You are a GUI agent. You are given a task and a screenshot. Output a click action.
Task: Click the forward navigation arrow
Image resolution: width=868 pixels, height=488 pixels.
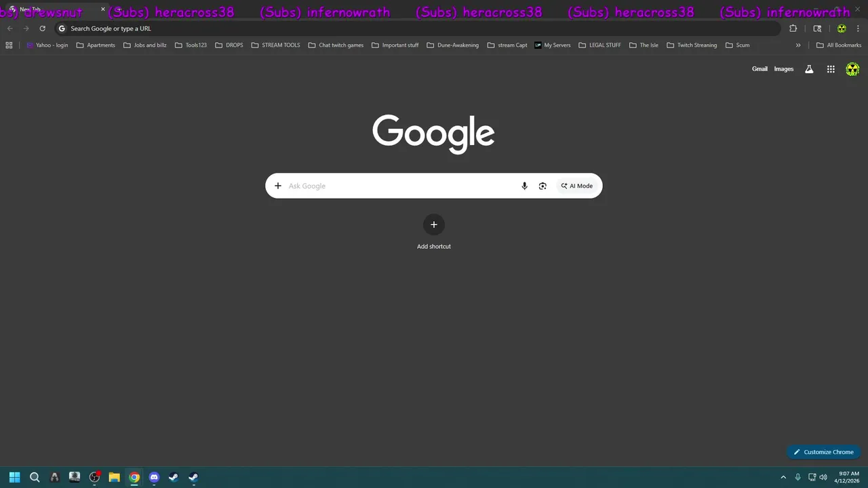click(x=26, y=28)
